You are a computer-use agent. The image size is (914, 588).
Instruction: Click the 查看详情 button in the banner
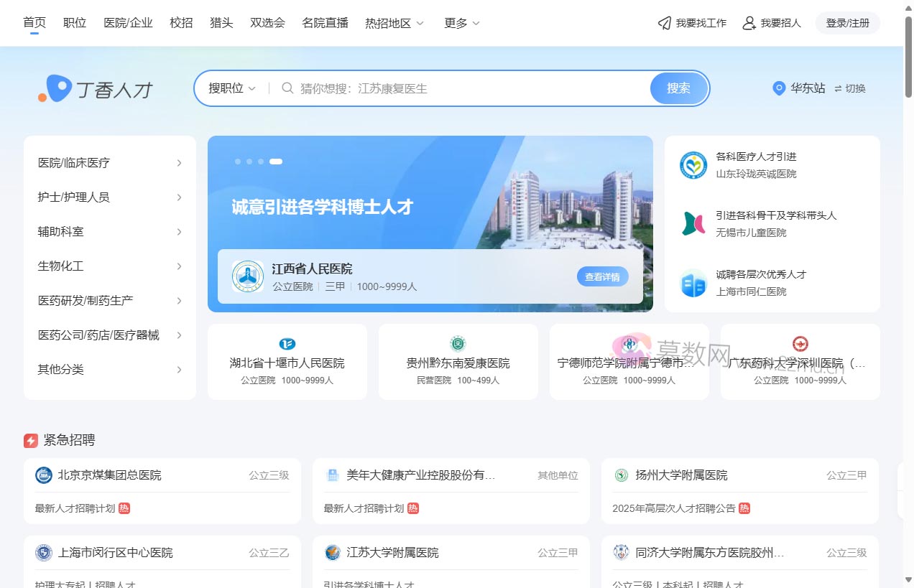tap(602, 276)
